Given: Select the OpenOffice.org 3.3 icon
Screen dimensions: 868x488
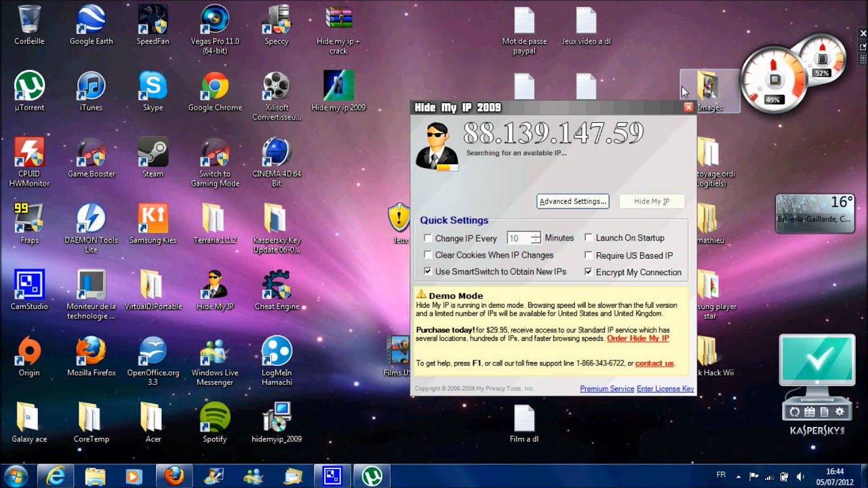Looking at the screenshot, I should [153, 362].
